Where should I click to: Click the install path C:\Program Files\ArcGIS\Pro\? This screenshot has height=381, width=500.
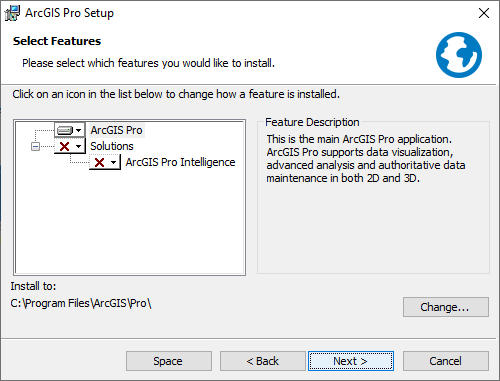[x=81, y=303]
